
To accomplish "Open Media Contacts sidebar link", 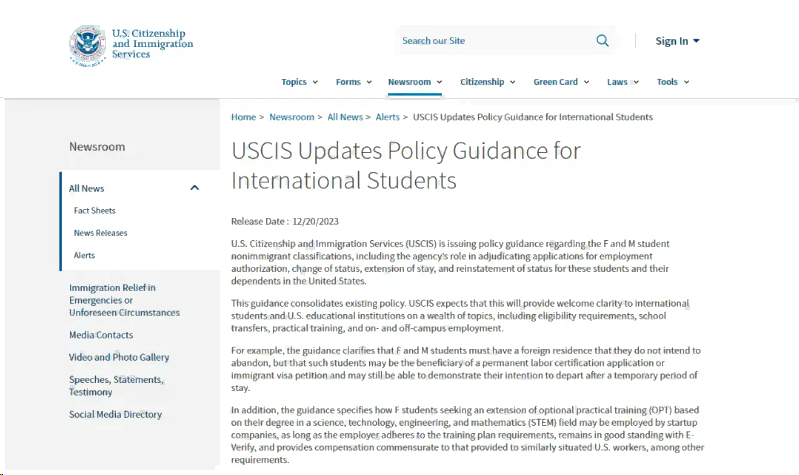I will pyautogui.click(x=101, y=335).
